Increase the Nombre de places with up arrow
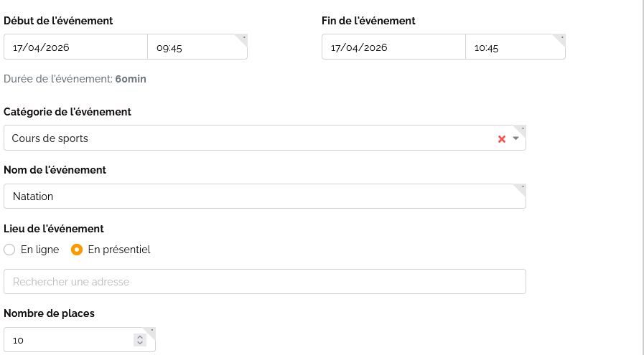This screenshot has width=644, height=355. 139,336
